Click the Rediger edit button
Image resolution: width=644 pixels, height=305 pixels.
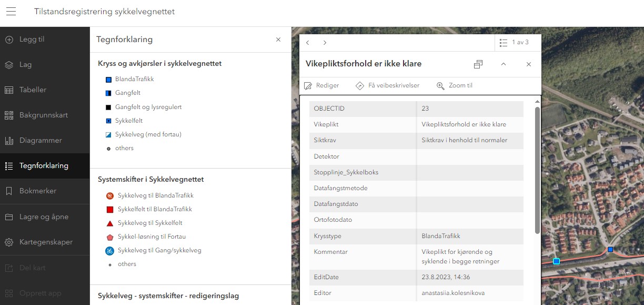click(x=321, y=85)
